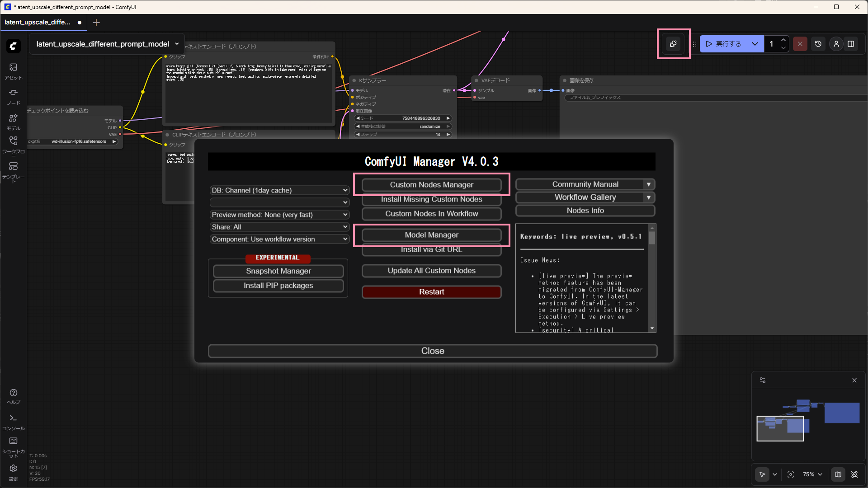The width and height of the screenshot is (868, 488).
Task: Click the fit view icon
Action: coord(791,474)
